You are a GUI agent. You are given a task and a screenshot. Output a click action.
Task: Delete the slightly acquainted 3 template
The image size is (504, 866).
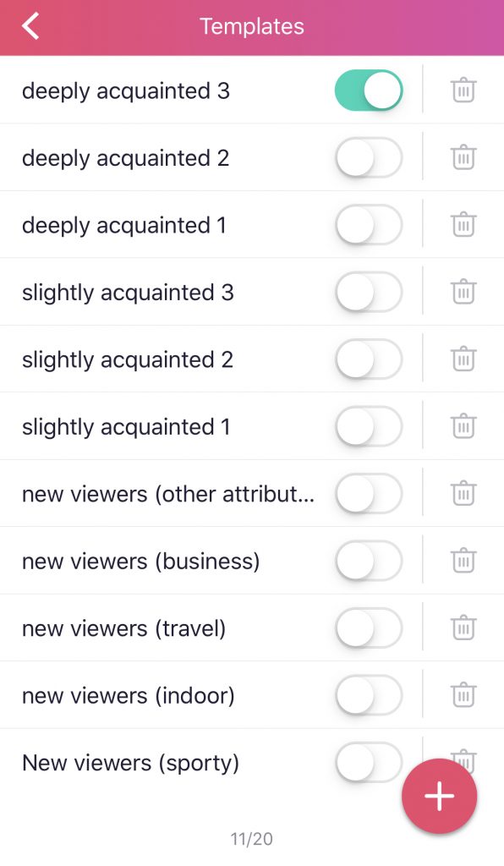click(463, 292)
